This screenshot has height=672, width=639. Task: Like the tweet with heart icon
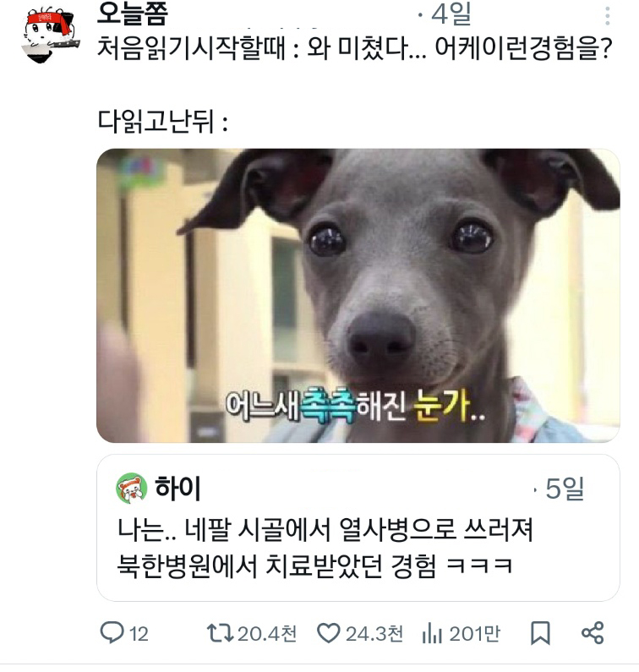329,633
